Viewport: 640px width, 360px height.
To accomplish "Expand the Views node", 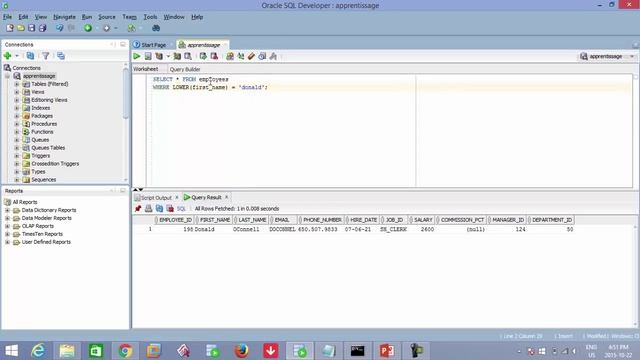I will [17, 92].
